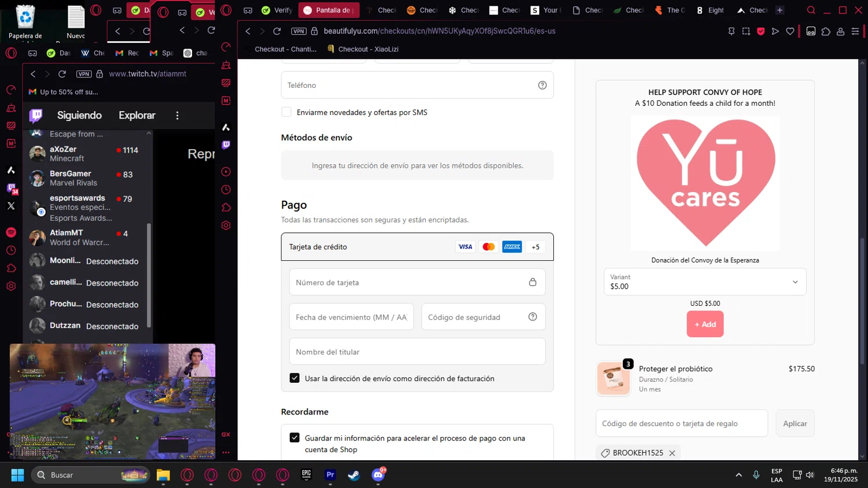Open the history clock icon in front Opera sidebar

226,190
